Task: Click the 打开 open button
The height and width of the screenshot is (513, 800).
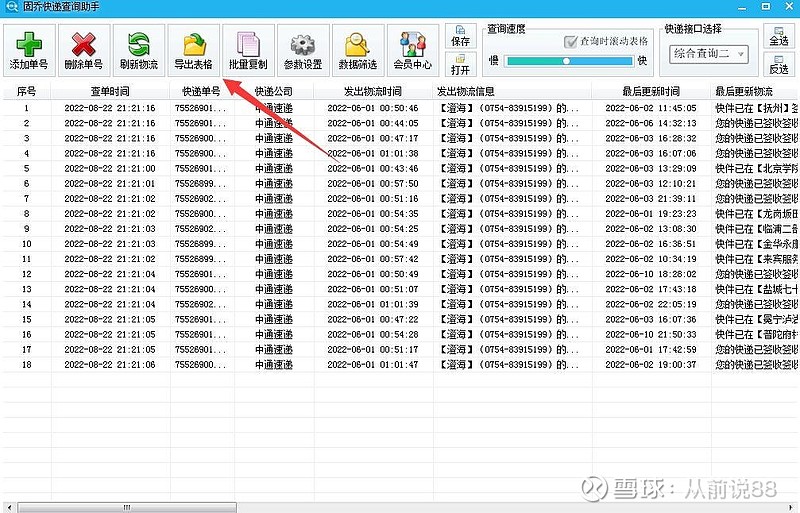Action: pyautogui.click(x=460, y=64)
